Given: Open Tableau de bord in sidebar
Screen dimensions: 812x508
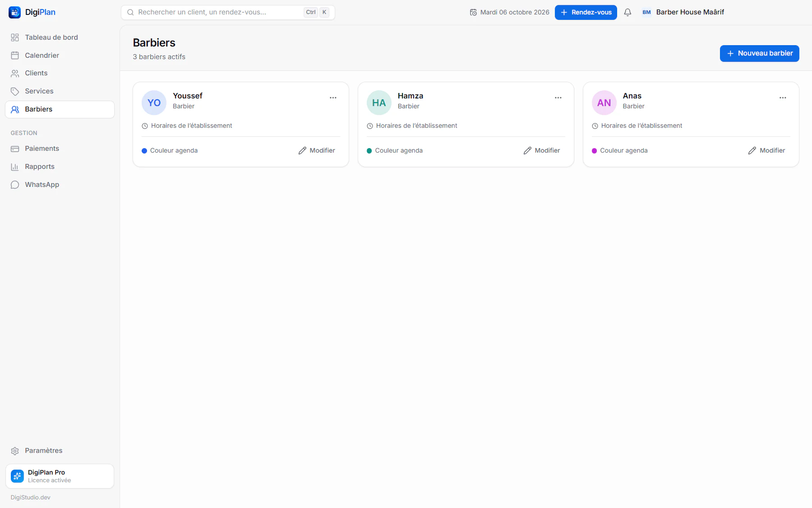Looking at the screenshot, I should tap(60, 37).
